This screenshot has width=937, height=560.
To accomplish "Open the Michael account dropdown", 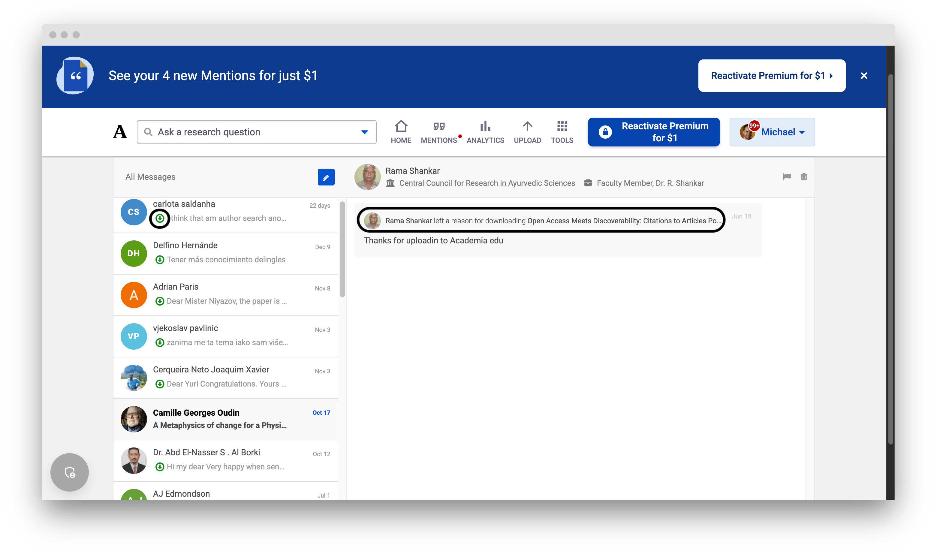I will click(772, 132).
